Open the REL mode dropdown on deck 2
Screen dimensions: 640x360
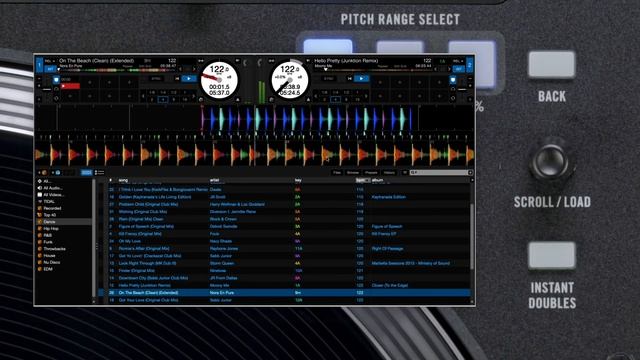pos(457,61)
